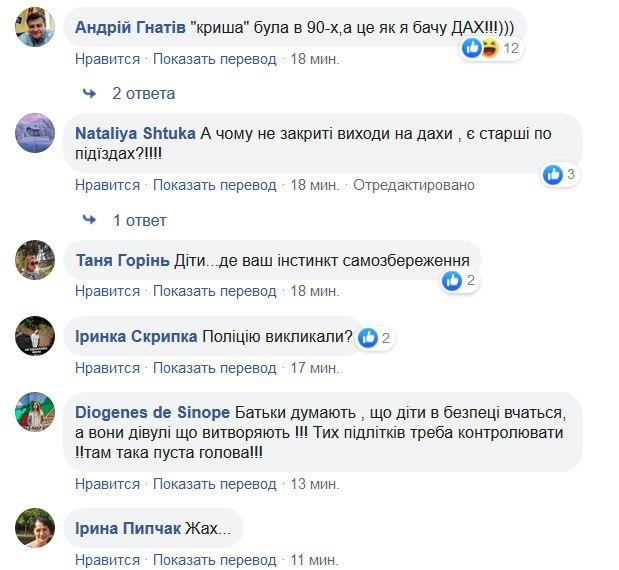Click the 17 мин. timestamp on Іринка's comment
This screenshot has width=619, height=570.
(314, 367)
